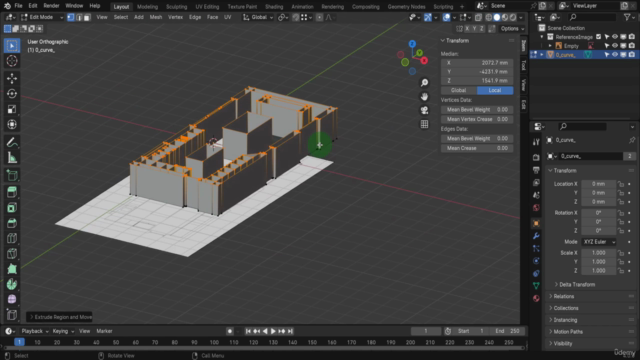Open the Keying menu in timeline
The image size is (640, 360).
click(x=63, y=331)
